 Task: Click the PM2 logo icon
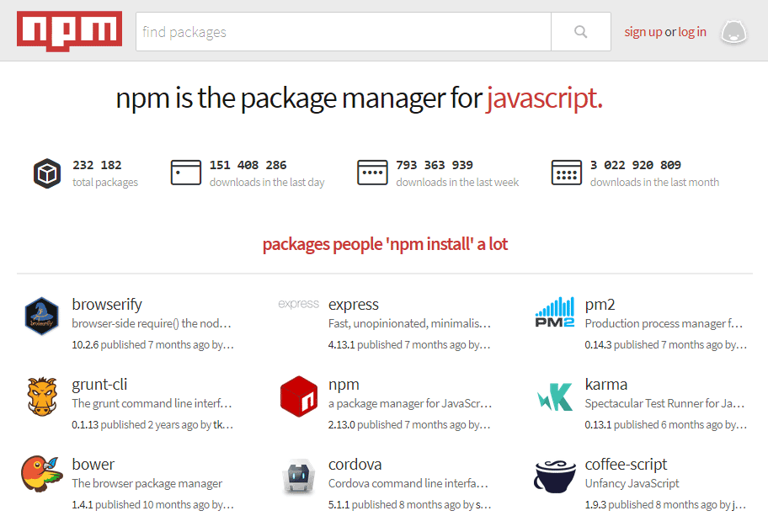(554, 311)
